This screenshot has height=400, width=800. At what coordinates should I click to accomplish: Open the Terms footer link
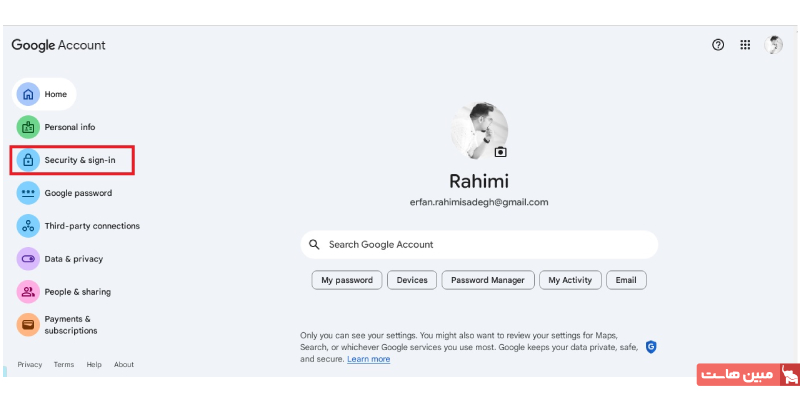click(64, 365)
